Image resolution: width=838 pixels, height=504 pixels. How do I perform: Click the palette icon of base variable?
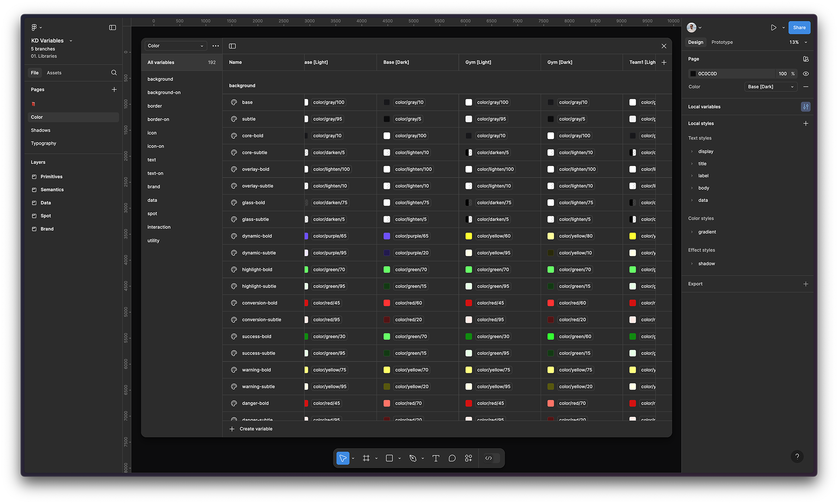[234, 102]
